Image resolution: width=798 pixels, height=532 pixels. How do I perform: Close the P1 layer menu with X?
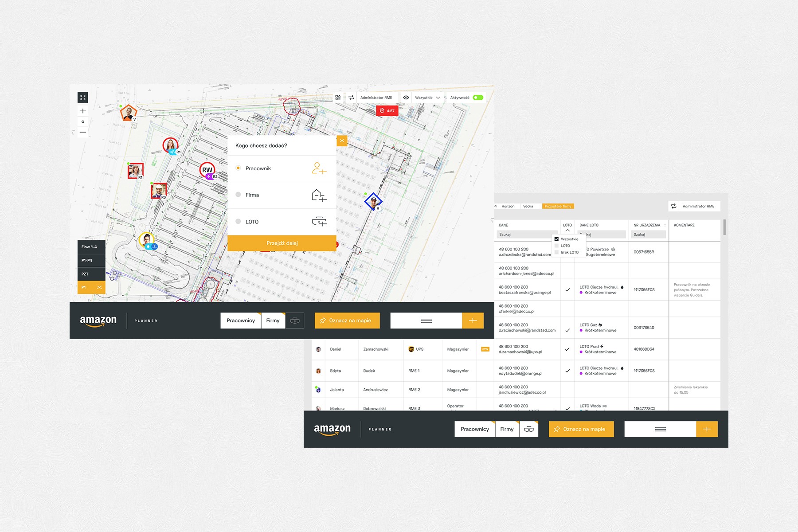(x=99, y=287)
